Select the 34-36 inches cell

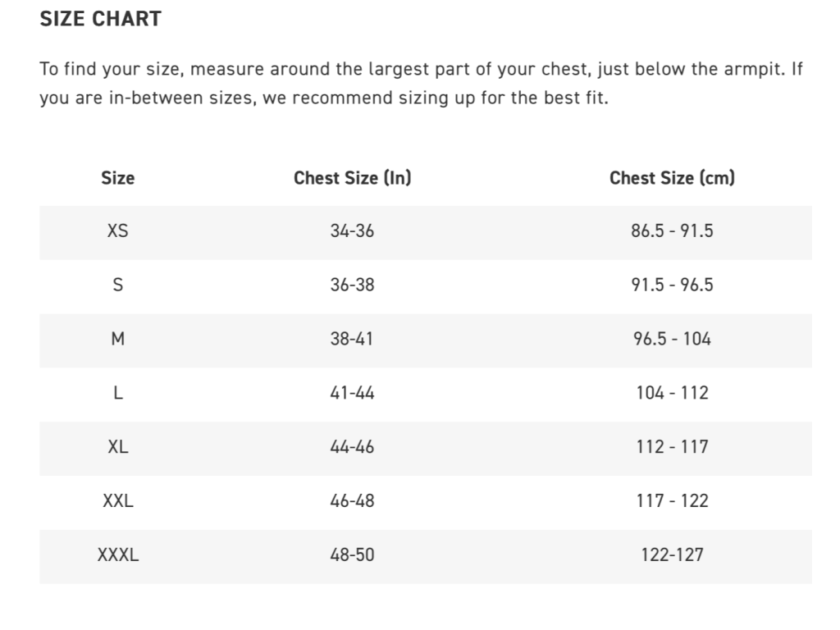(x=352, y=231)
